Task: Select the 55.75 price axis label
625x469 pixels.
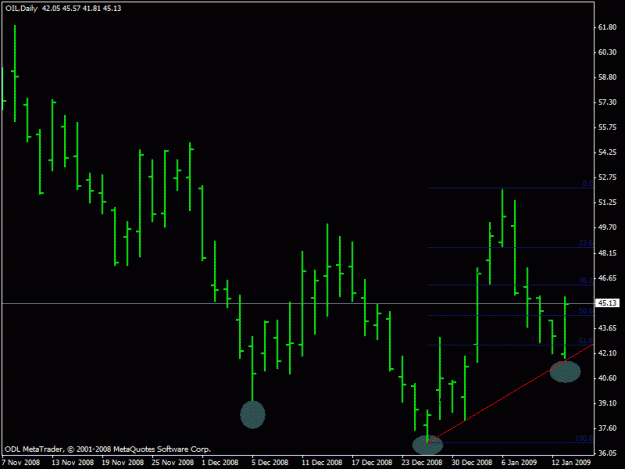Action: pos(607,128)
